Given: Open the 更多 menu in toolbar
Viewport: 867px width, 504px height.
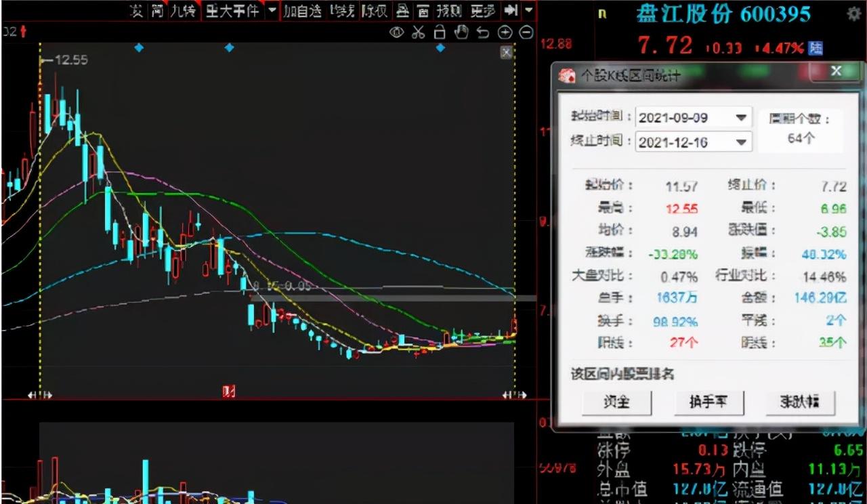Looking at the screenshot, I should [483, 11].
